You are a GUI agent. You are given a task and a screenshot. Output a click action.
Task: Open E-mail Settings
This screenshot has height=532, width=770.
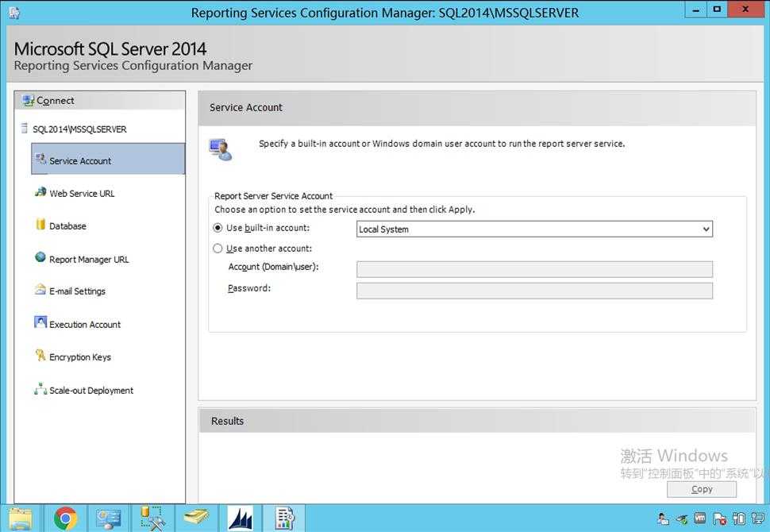[x=77, y=291]
